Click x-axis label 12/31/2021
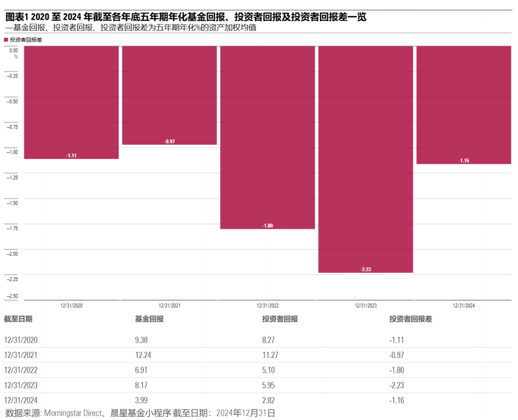Viewport: 518px width, 420px height. pyautogui.click(x=170, y=306)
